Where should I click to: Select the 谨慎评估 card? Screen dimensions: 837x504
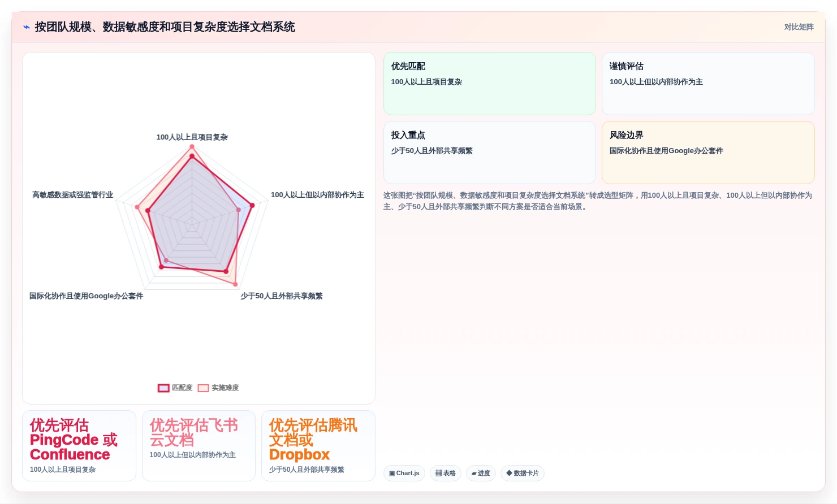(708, 84)
